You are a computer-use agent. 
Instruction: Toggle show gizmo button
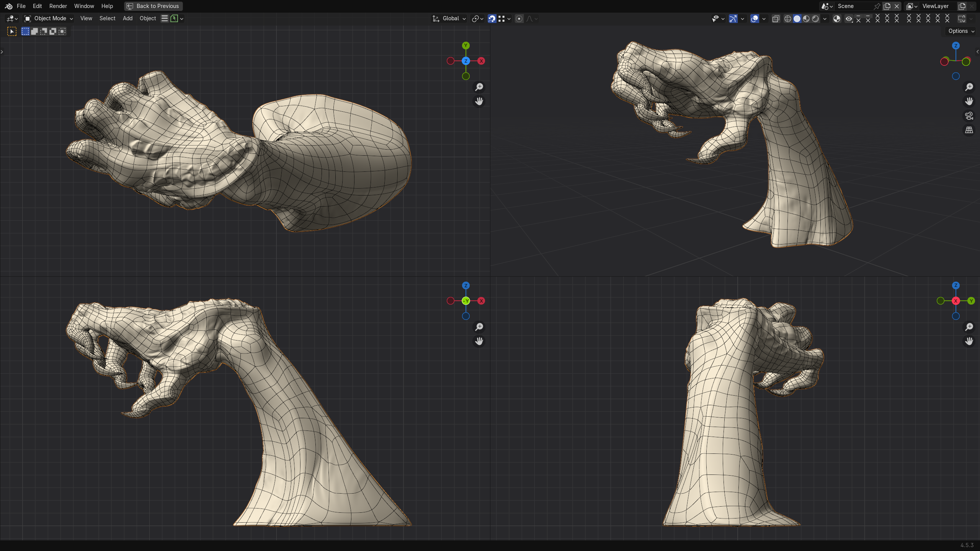point(733,19)
